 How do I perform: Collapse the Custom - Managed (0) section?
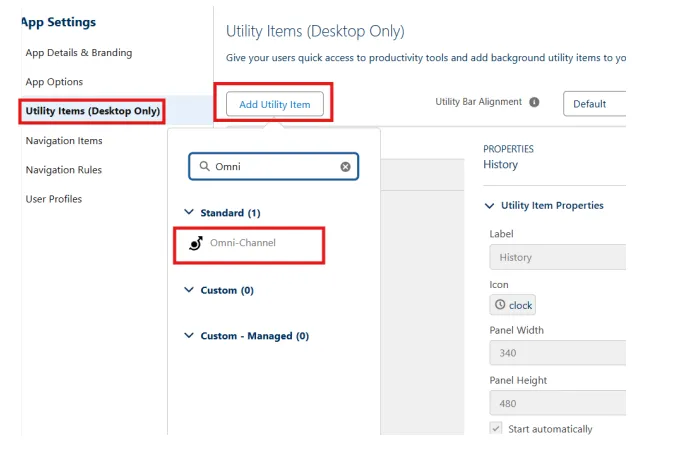point(189,336)
